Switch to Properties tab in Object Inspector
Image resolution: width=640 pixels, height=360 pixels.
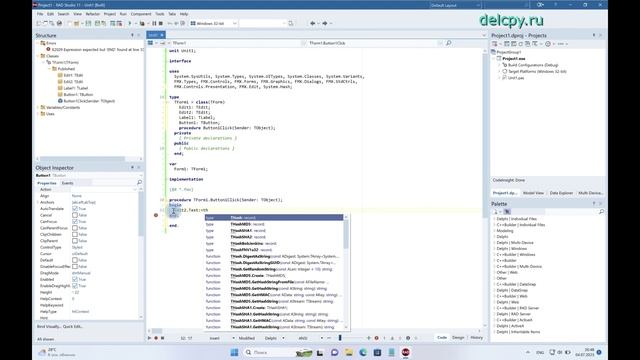(x=47, y=183)
